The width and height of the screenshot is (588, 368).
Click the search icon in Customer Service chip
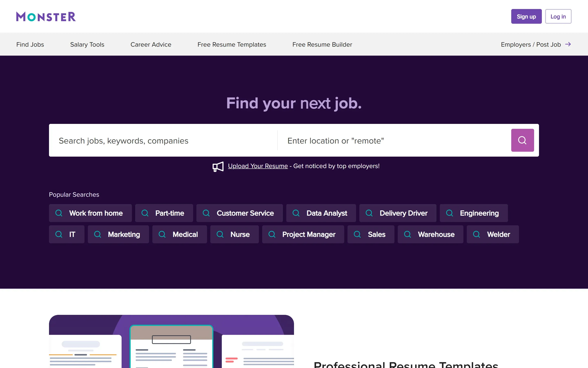tap(206, 213)
